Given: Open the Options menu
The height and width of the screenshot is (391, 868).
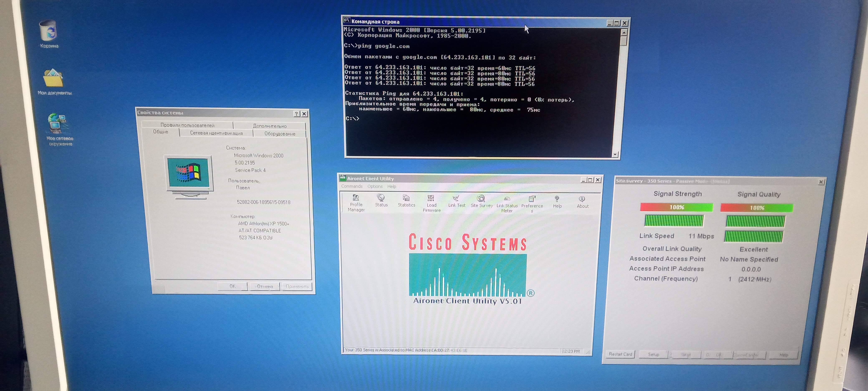Looking at the screenshot, I should point(375,186).
